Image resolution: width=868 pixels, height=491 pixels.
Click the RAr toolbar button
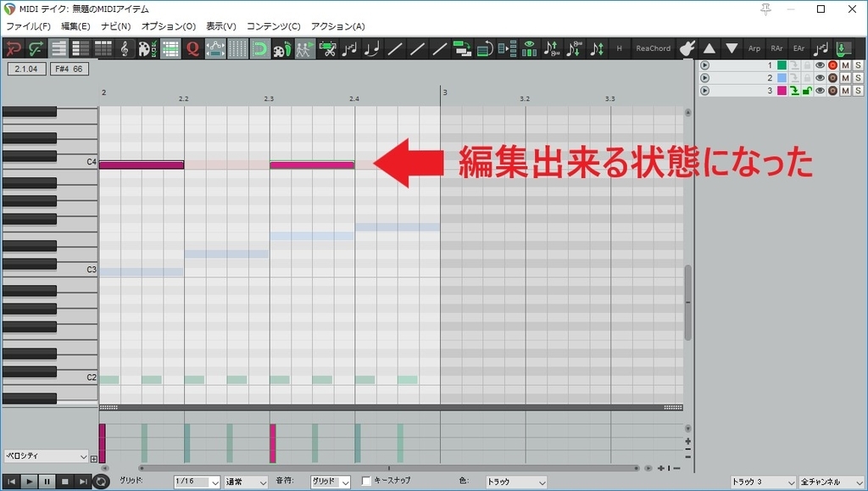click(776, 48)
